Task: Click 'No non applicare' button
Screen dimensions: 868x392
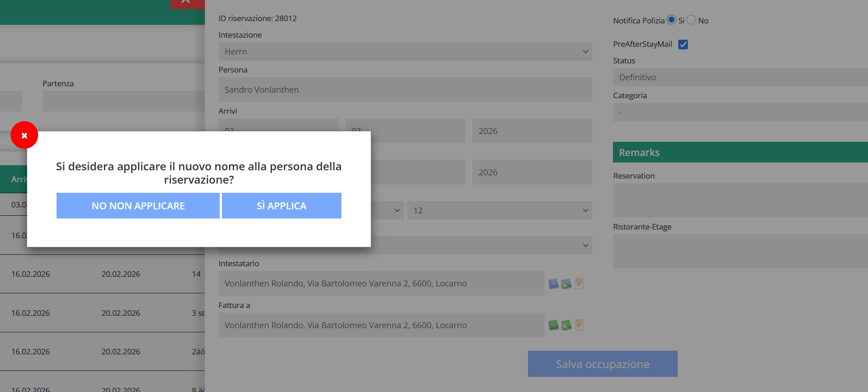Action: (x=138, y=206)
